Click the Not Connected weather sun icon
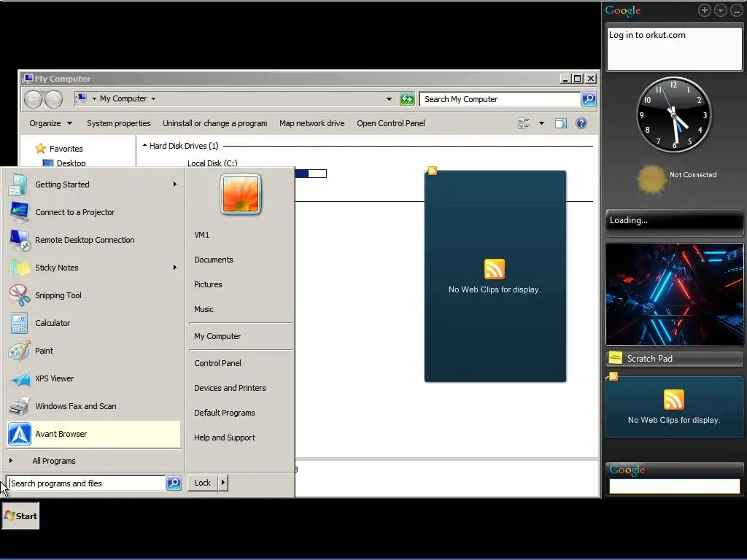This screenshot has height=560, width=747. (x=651, y=179)
